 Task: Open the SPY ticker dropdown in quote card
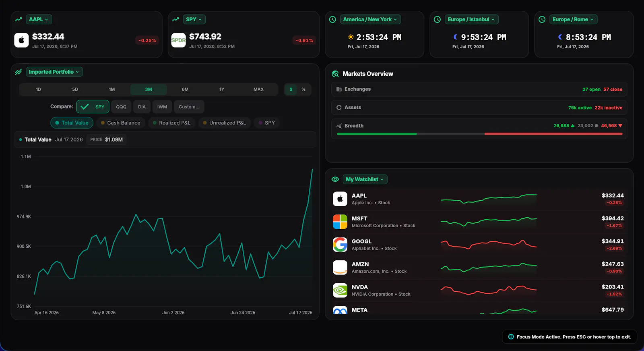coord(194,19)
